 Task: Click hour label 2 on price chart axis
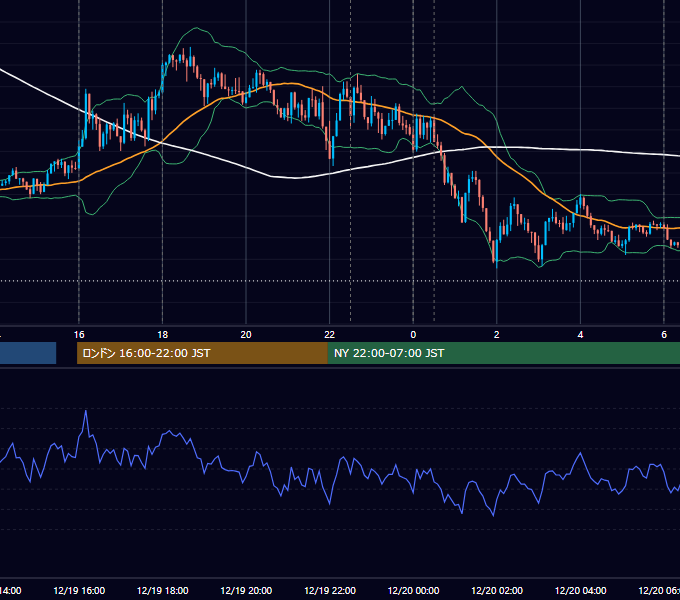pos(497,335)
